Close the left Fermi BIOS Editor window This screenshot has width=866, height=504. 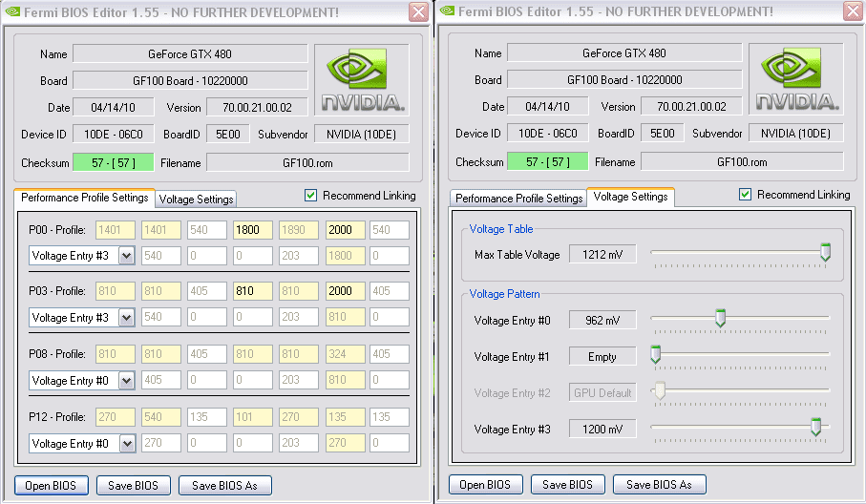(418, 11)
